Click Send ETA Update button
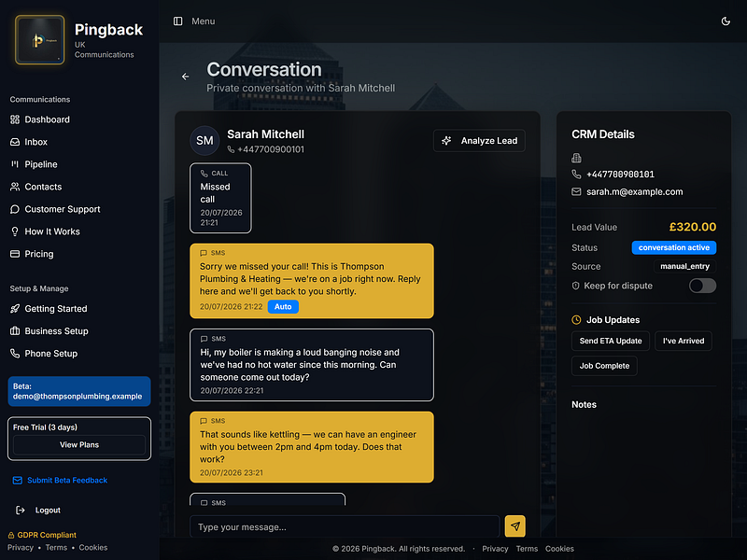747x560 pixels. tap(611, 341)
